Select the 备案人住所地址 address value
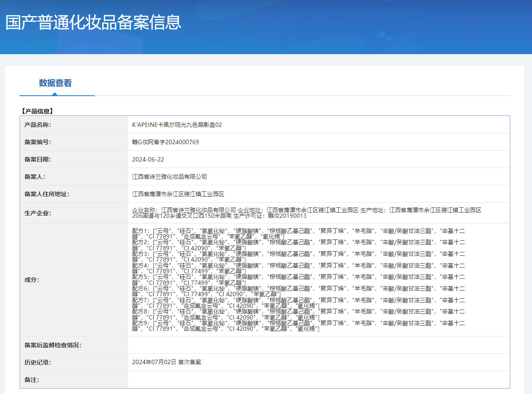The height and width of the screenshot is (394, 532). click(178, 194)
